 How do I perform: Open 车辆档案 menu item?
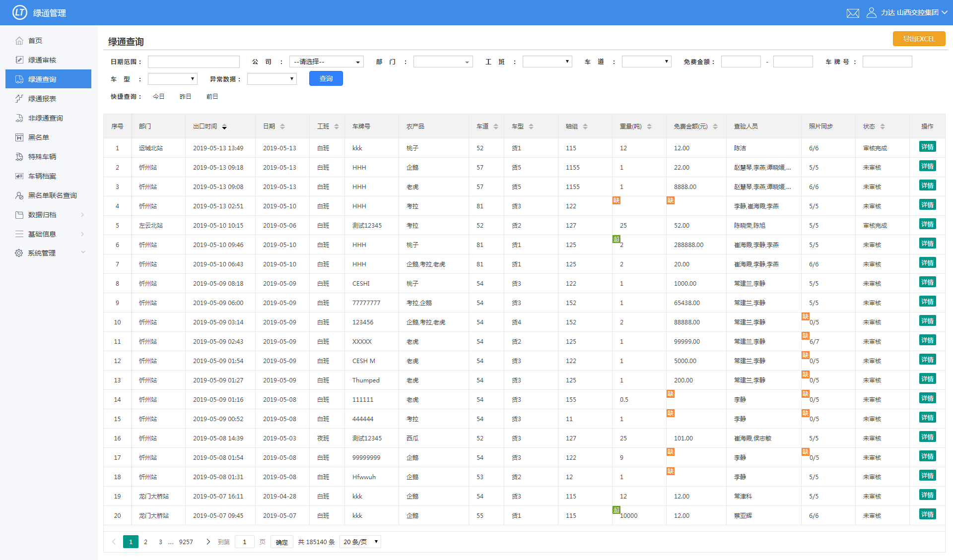42,176
